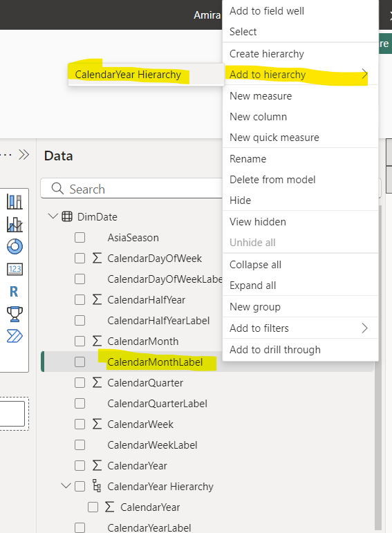Collapse the CalendarYear Hierarchy node
This screenshot has height=533, width=392.
66,486
